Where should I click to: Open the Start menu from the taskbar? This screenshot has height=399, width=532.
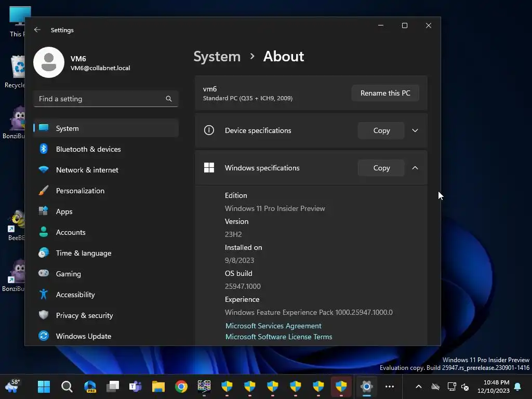click(44, 387)
